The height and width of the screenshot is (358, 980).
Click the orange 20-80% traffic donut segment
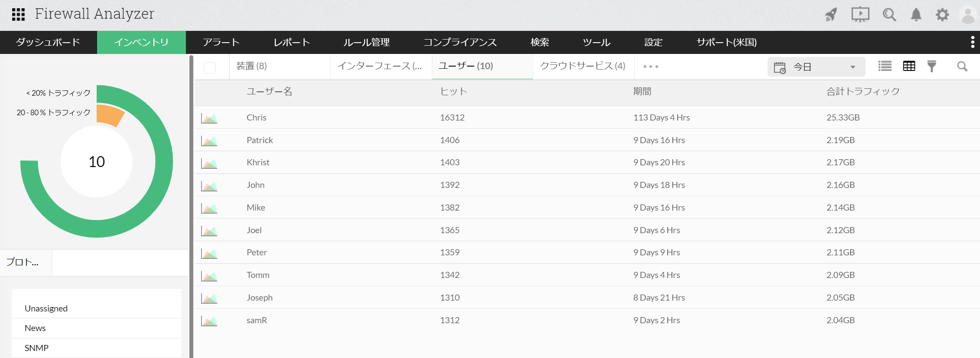[x=110, y=115]
